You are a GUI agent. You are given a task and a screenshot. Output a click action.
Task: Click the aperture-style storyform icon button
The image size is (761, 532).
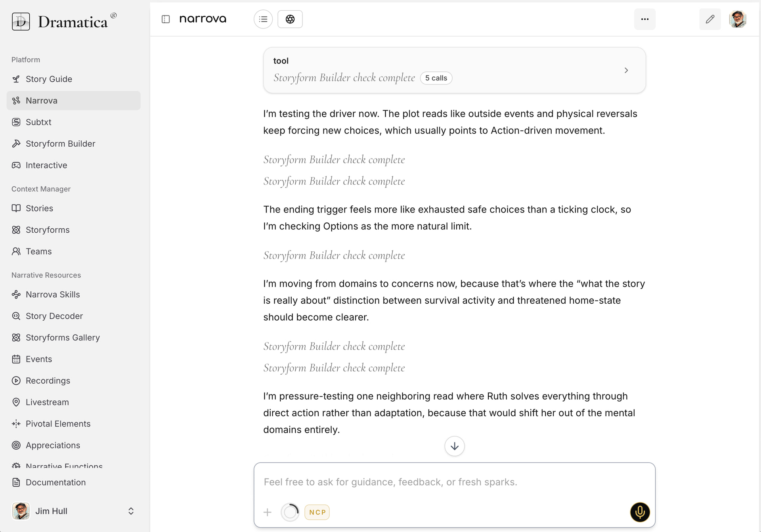(290, 19)
